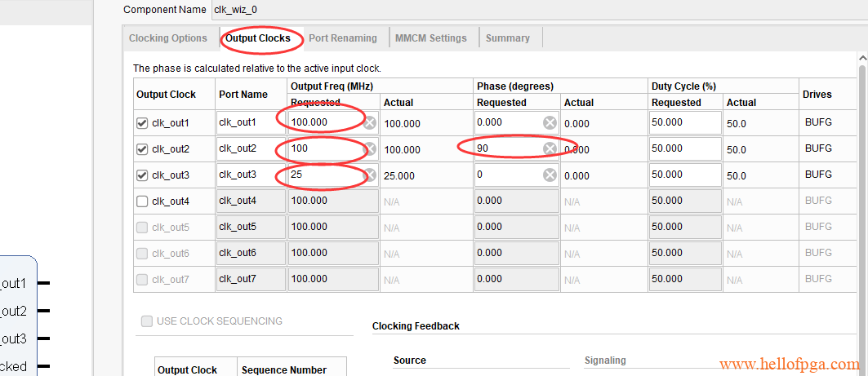The height and width of the screenshot is (376, 868).
Task: Clear clk_out3 requested frequency with X icon
Action: click(370, 175)
